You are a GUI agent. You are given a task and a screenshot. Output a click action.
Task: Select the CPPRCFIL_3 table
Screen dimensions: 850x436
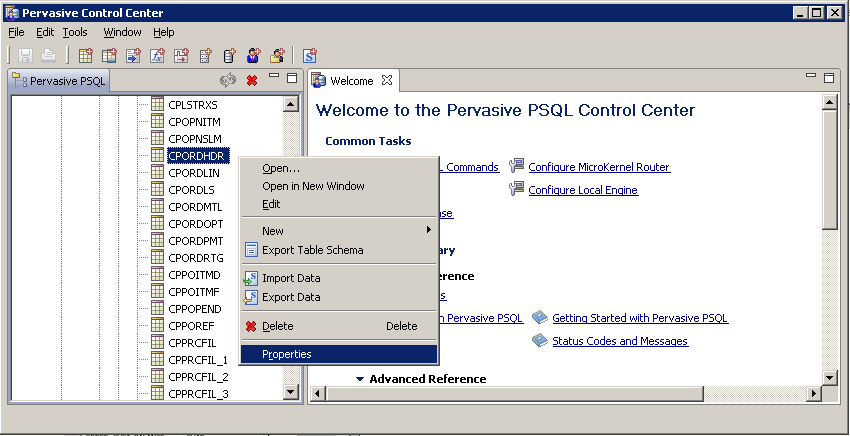point(198,394)
